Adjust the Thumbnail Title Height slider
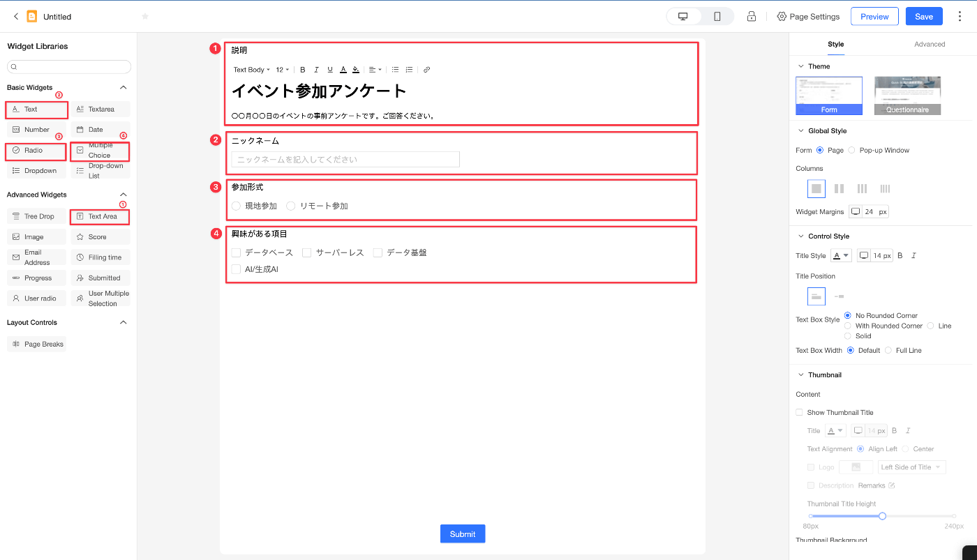Image resolution: width=977 pixels, height=560 pixels. pos(882,516)
